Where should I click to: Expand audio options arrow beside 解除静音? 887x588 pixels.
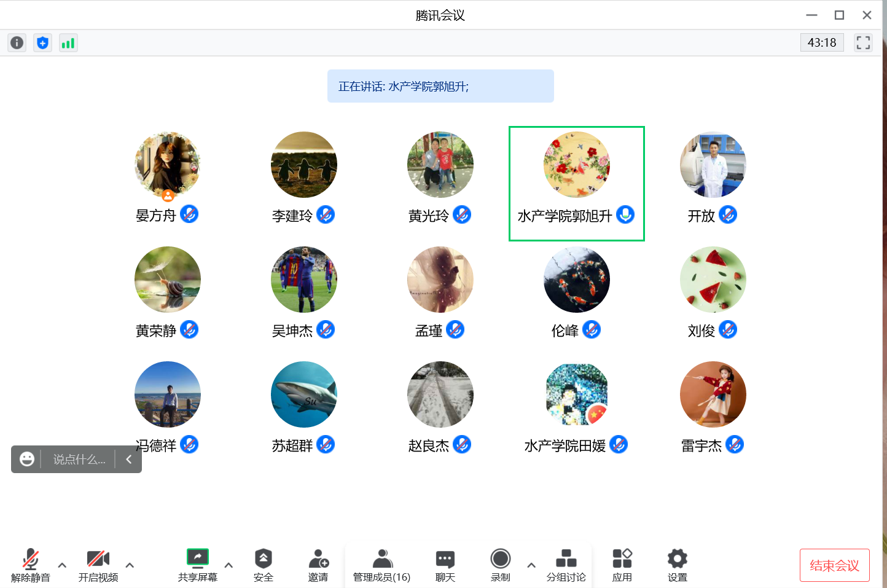pyautogui.click(x=62, y=565)
